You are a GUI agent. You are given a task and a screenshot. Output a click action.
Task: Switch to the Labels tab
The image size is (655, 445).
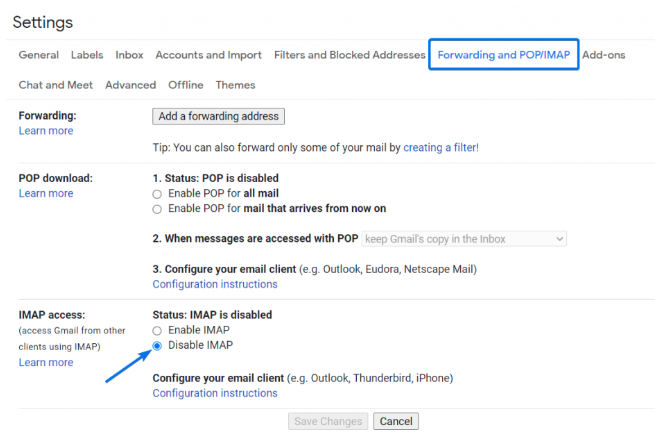[x=87, y=55]
